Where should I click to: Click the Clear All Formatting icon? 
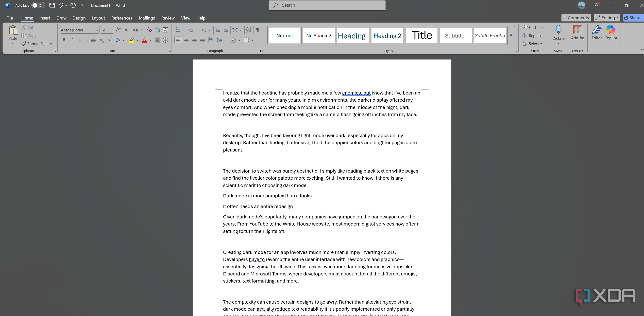(149, 30)
